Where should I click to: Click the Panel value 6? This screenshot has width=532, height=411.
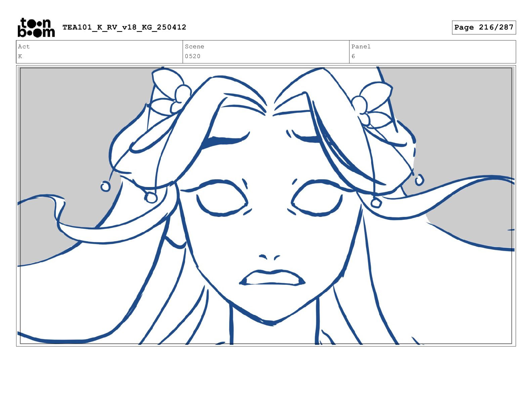tap(353, 56)
